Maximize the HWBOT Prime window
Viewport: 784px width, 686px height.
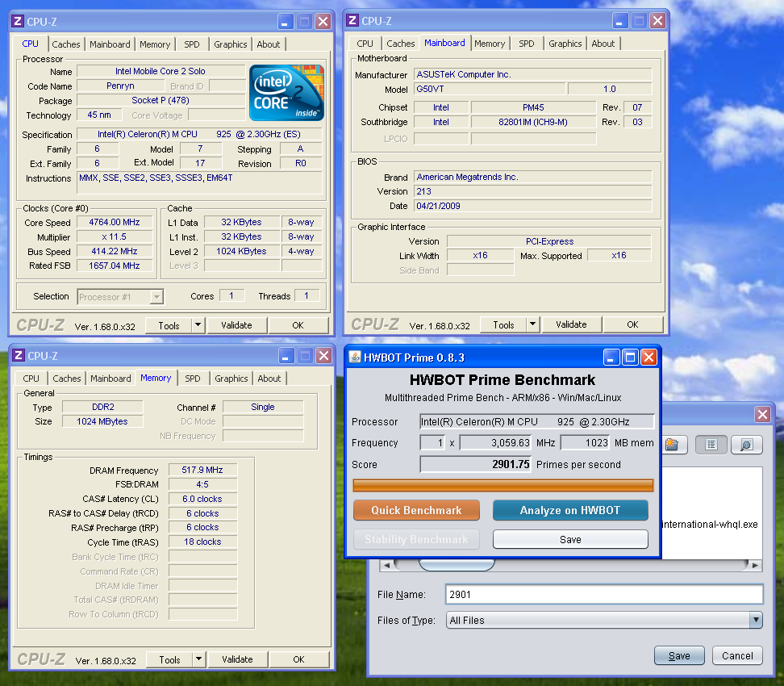point(630,358)
